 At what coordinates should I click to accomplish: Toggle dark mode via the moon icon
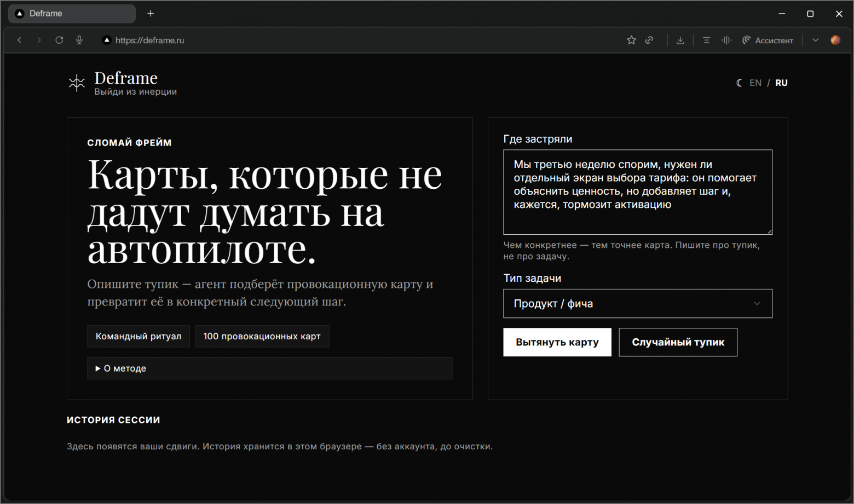click(739, 83)
